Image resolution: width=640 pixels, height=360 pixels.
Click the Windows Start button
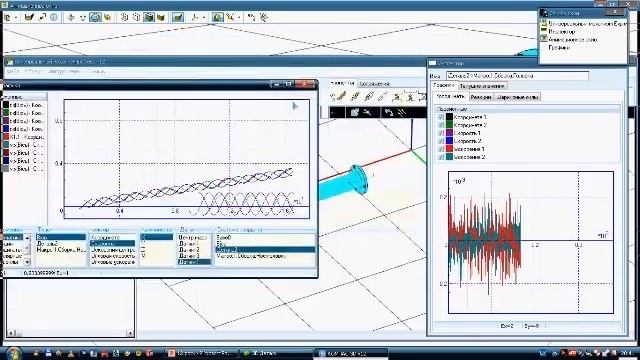click(x=13, y=353)
